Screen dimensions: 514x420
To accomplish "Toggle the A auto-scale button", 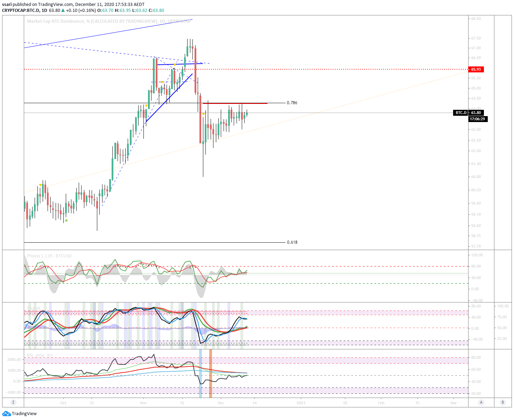I will tap(481, 403).
